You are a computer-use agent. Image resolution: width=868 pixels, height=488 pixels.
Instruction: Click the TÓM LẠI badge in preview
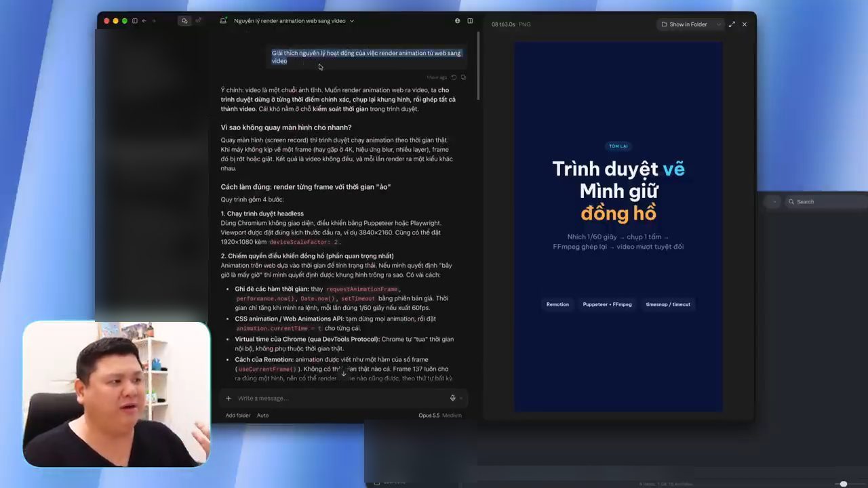click(x=618, y=146)
